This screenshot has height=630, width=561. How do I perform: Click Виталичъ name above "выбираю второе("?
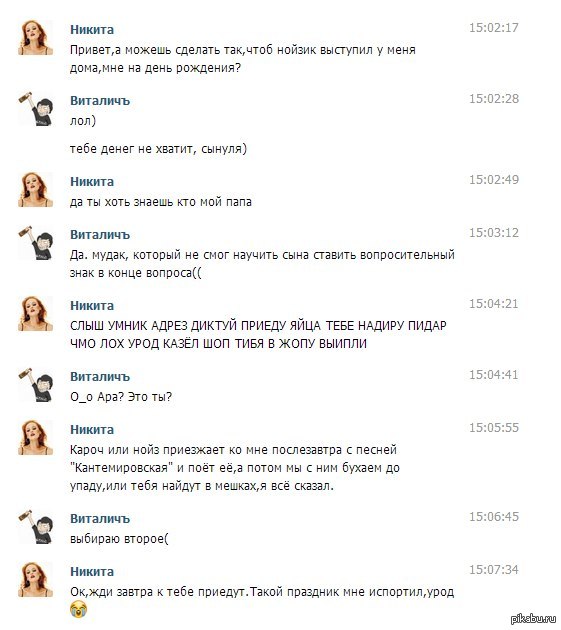(100, 519)
